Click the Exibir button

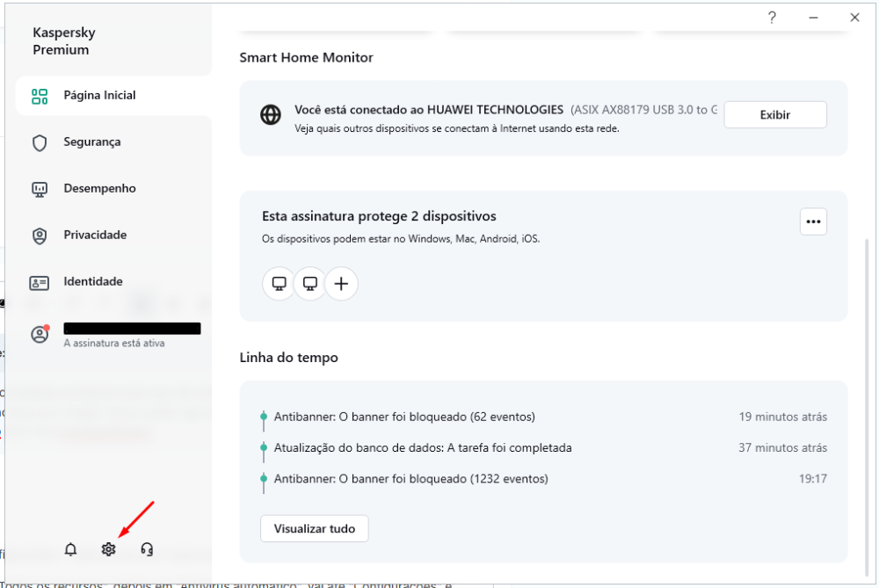click(x=775, y=115)
